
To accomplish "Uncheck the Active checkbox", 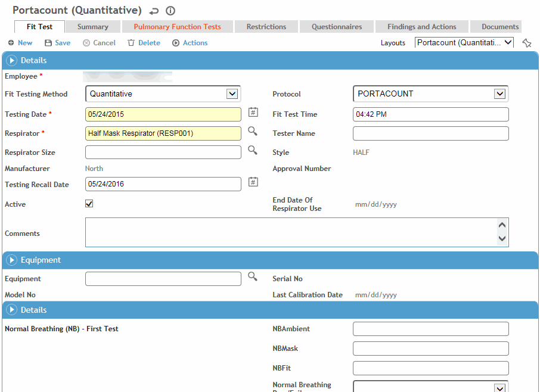I will [89, 204].
